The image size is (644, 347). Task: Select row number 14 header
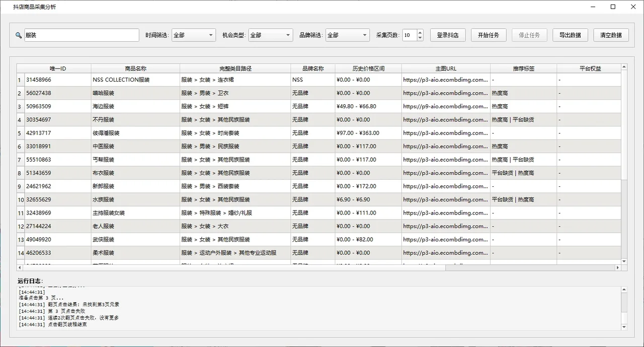pos(21,253)
